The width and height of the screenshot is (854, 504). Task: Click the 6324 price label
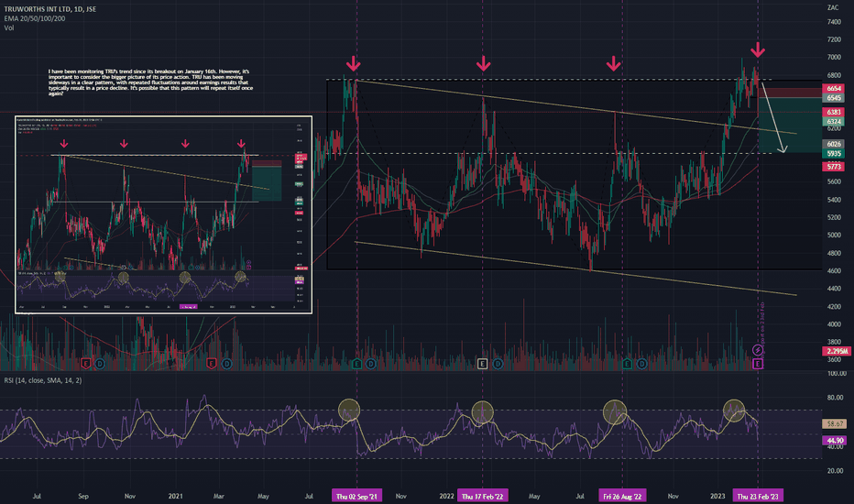(833, 122)
